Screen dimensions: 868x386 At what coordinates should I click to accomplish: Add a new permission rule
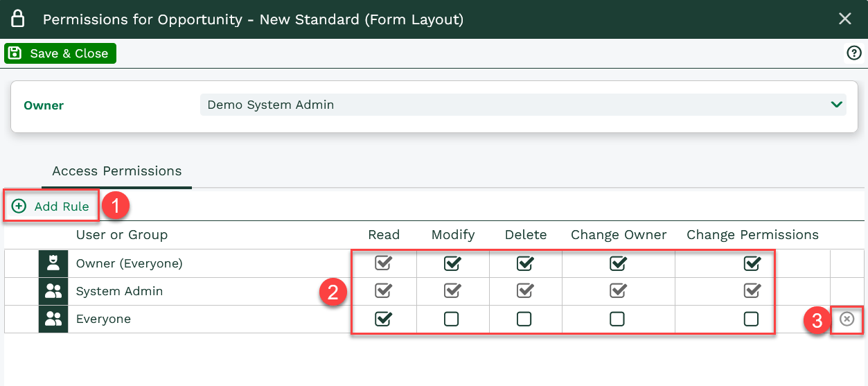tap(51, 207)
